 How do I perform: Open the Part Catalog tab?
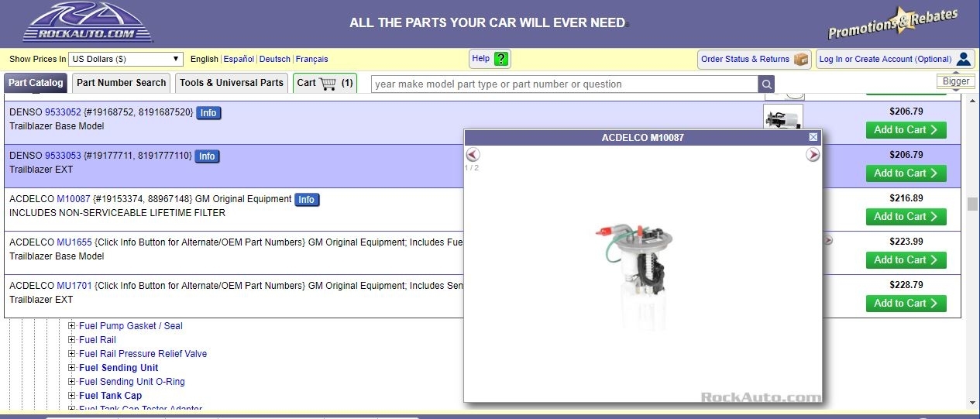[36, 83]
